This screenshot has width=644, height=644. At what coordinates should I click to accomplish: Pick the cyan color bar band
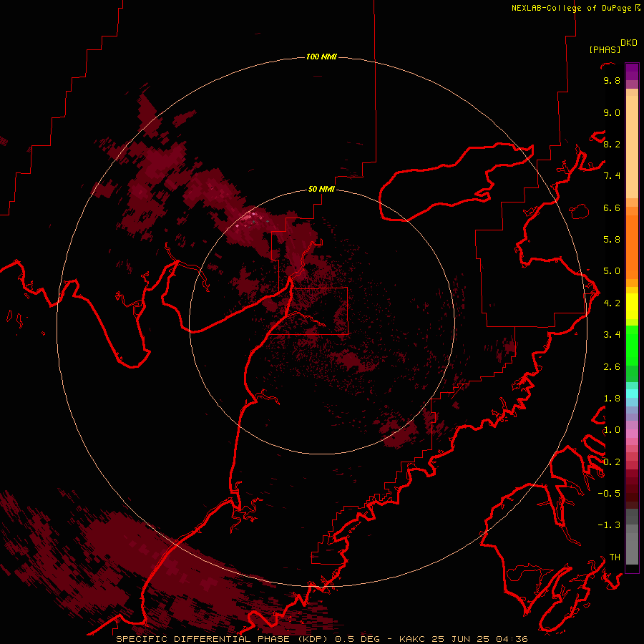(x=632, y=394)
